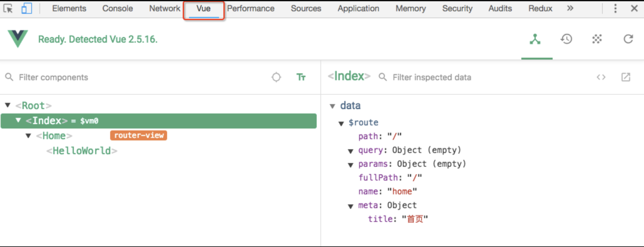Show more tabs with the chevron
Image resolution: width=644 pixels, height=247 pixels.
(x=570, y=8)
